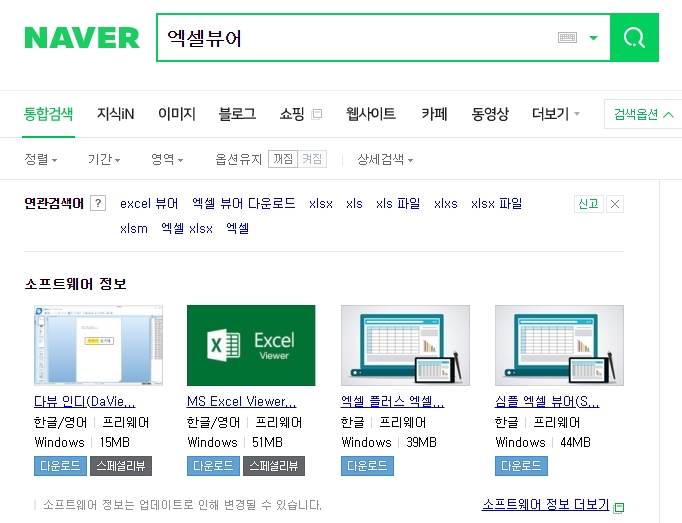Close the related searches with X
Screen dimensions: 682x523
(615, 204)
